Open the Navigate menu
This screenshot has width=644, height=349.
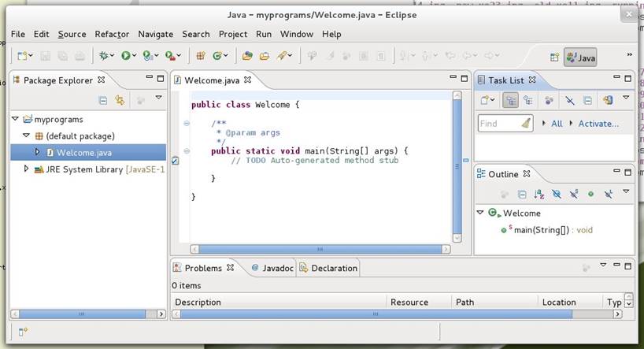(x=155, y=34)
